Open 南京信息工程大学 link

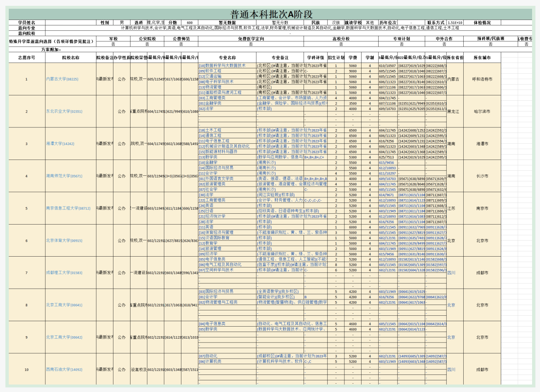click(x=68, y=208)
